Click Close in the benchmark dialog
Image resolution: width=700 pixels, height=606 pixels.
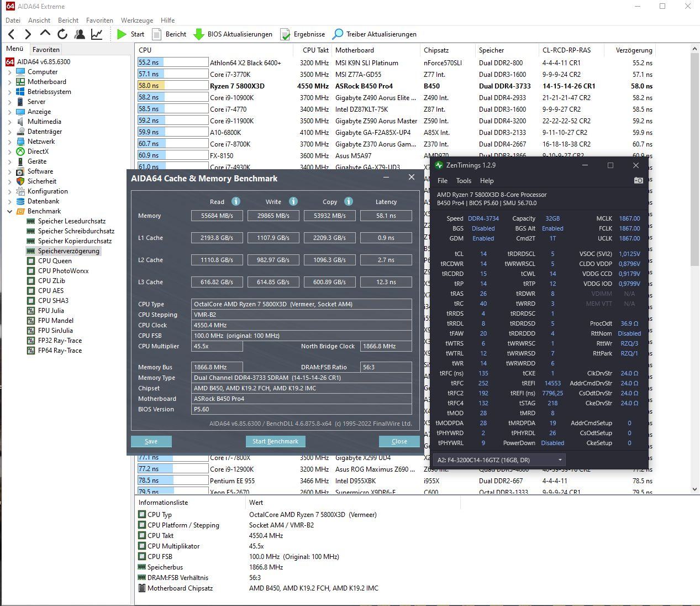pos(399,441)
